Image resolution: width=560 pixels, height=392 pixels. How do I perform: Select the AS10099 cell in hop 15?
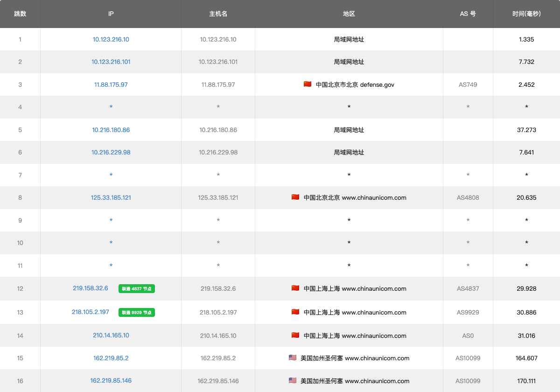[x=468, y=358]
